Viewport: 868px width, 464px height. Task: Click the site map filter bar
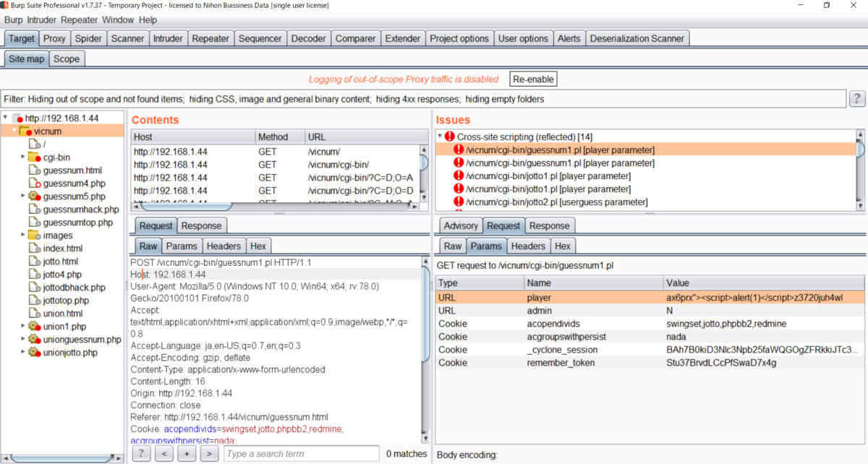[x=423, y=99]
